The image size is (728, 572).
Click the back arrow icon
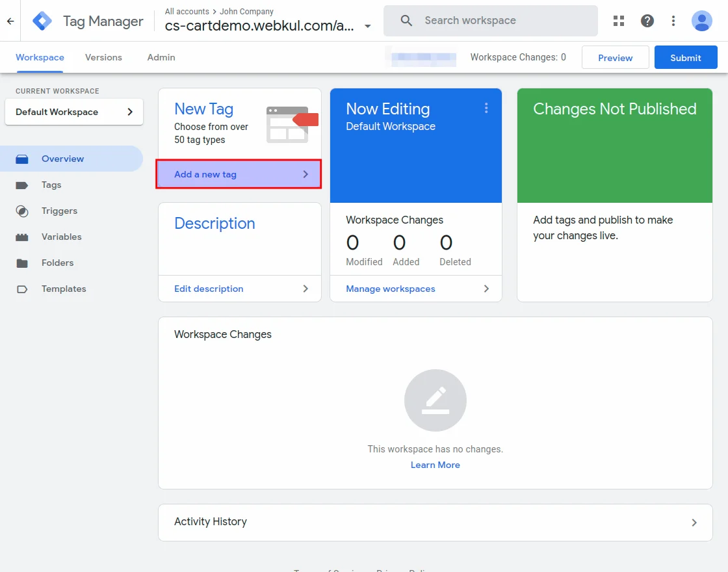10,21
